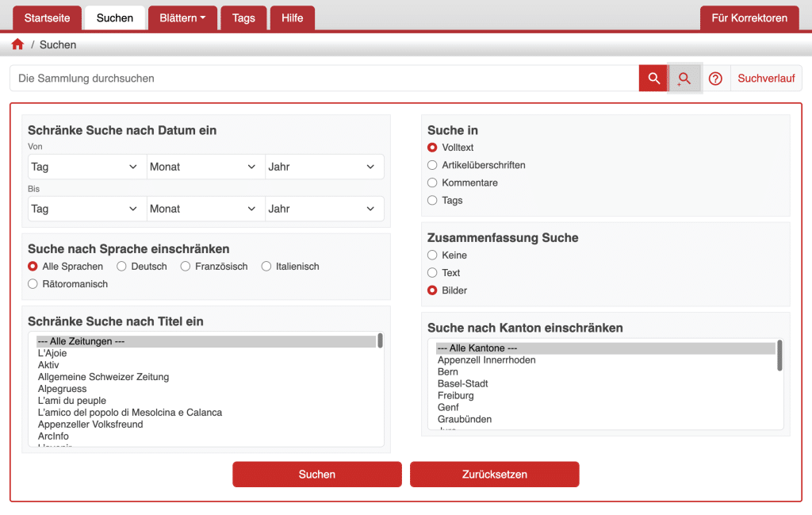
Task: Open the Suchverlauf link
Action: 766,79
